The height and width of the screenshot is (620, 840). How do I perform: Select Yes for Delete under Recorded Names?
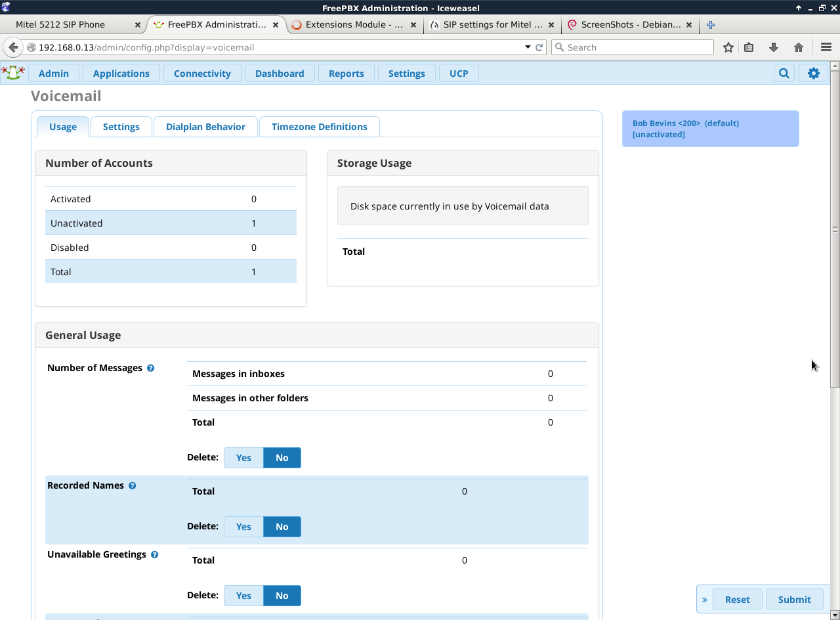coord(243,527)
